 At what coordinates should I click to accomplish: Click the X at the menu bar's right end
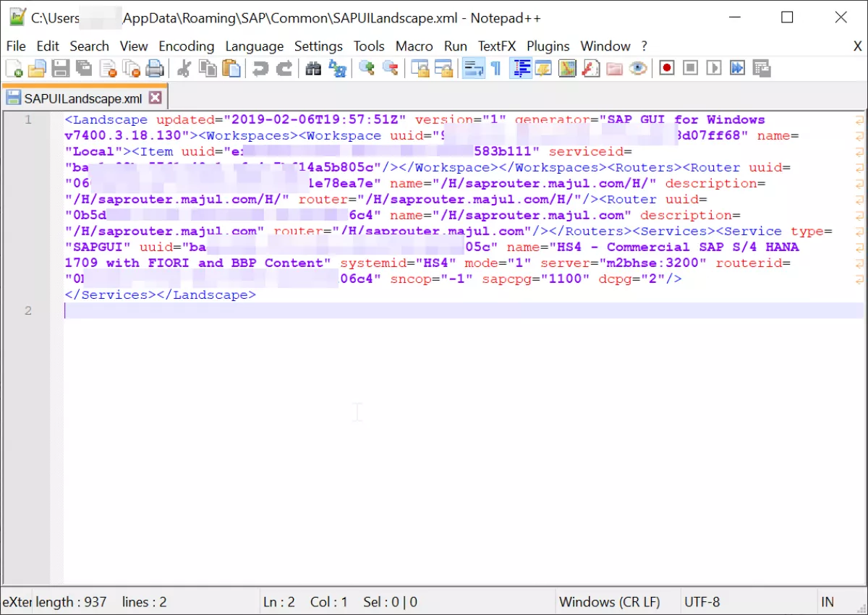click(x=858, y=46)
